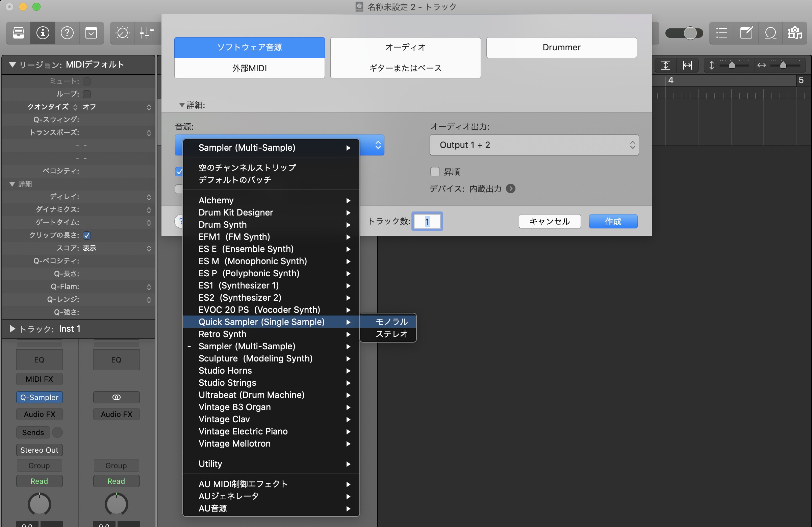Click the Read automation icon on channel
Screen dimensions: 812x527
point(39,480)
